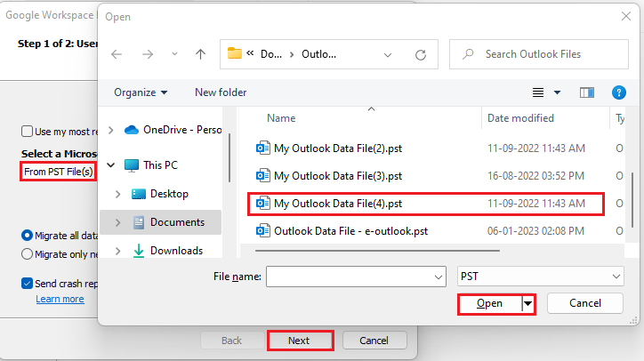644x361 pixels.
Task: Expand the OneDrive - Personal node
Action: click(110, 130)
